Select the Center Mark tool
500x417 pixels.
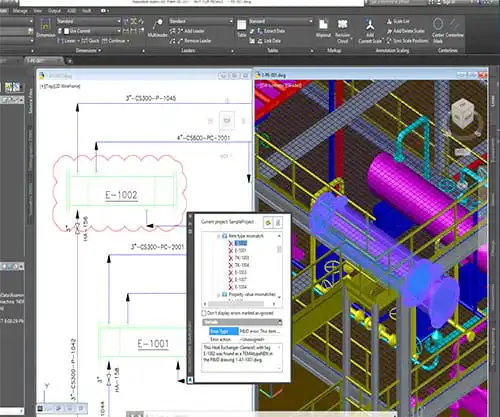click(x=438, y=31)
